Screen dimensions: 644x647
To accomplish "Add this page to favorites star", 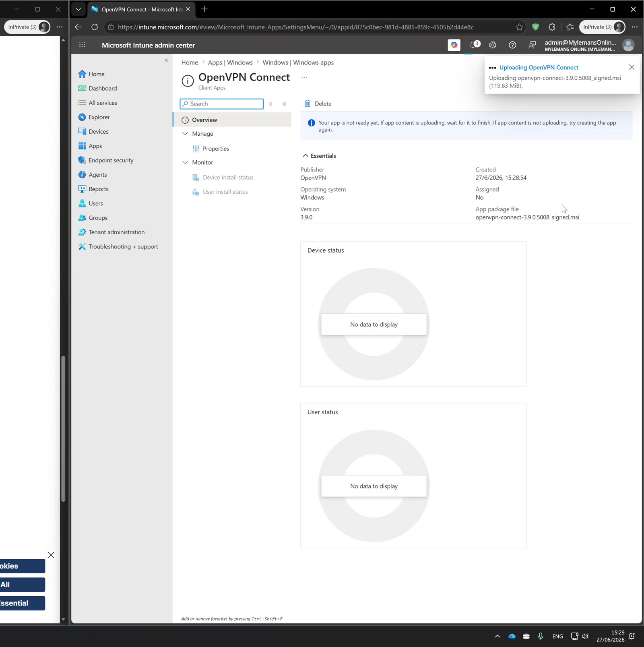I will click(x=519, y=27).
